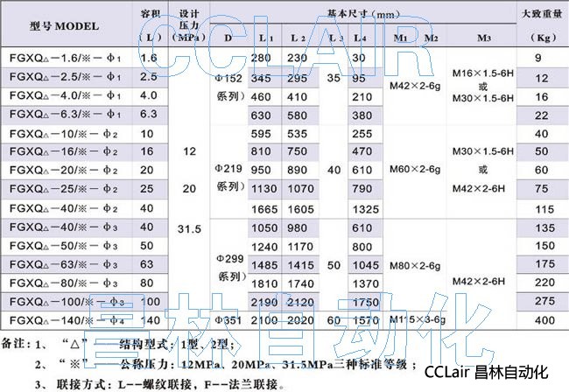Select the Φ152 series diameter cell
The height and width of the screenshot is (392, 569).
pos(230,86)
